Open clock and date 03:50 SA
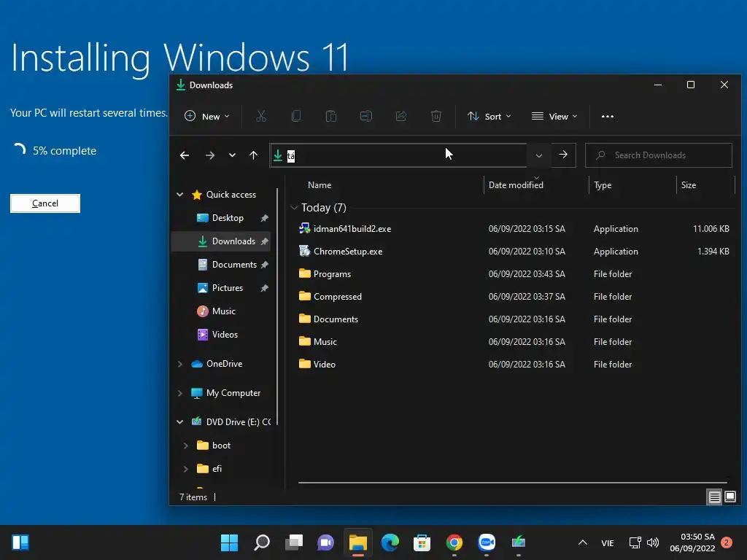This screenshot has width=747, height=560. (x=692, y=542)
